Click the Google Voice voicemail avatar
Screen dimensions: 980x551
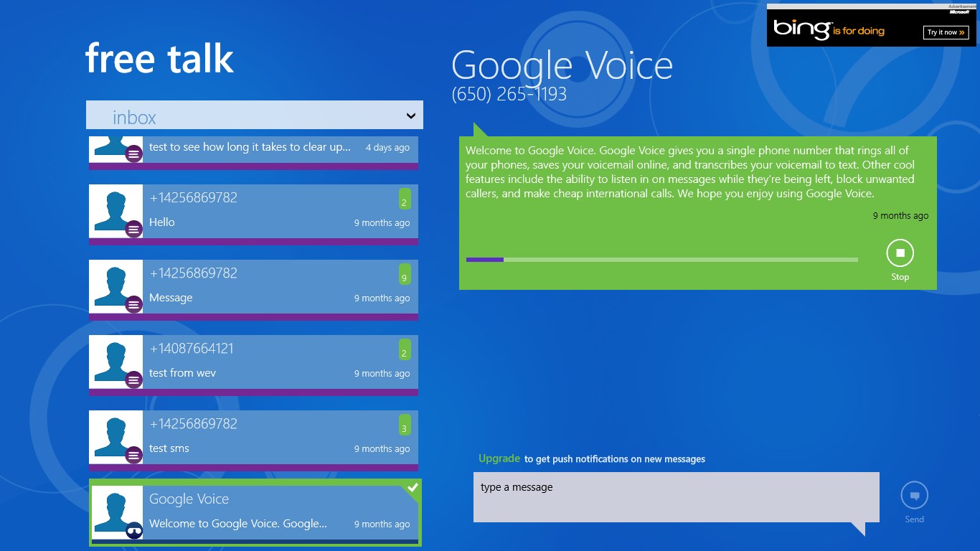[117, 512]
